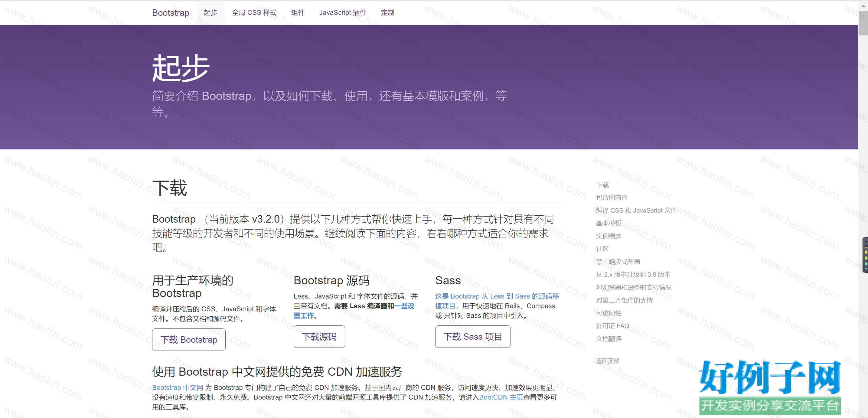The image size is (868, 418).
Task: Click the 起步 page title heading
Action: pos(181,68)
